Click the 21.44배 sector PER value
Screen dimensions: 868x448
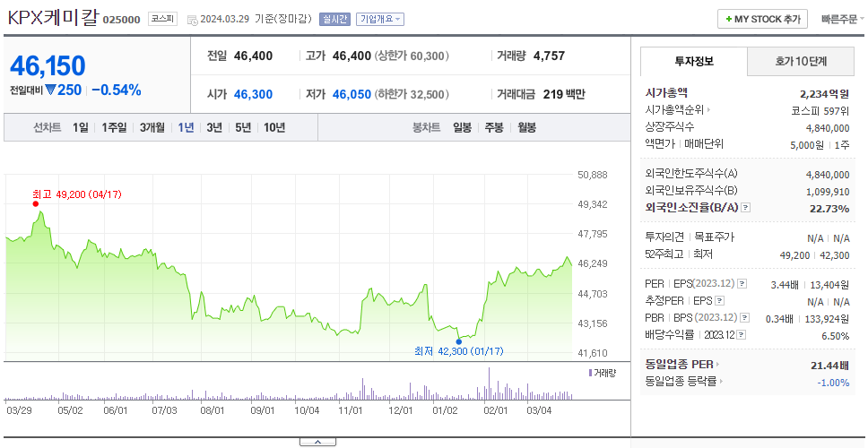click(829, 365)
